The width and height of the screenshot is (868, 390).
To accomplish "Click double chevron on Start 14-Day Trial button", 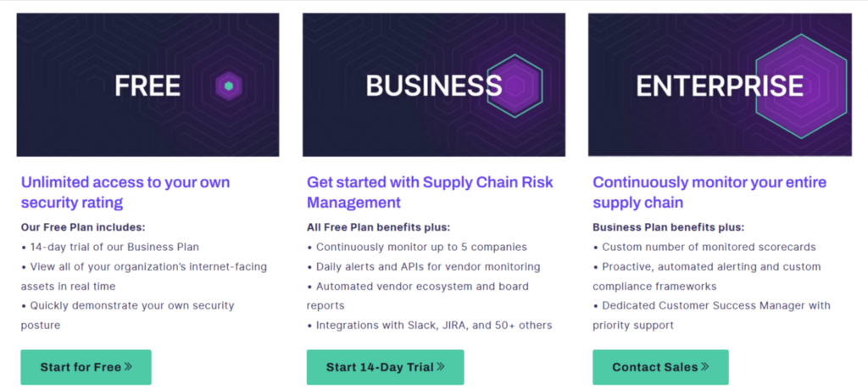I will coord(440,366).
